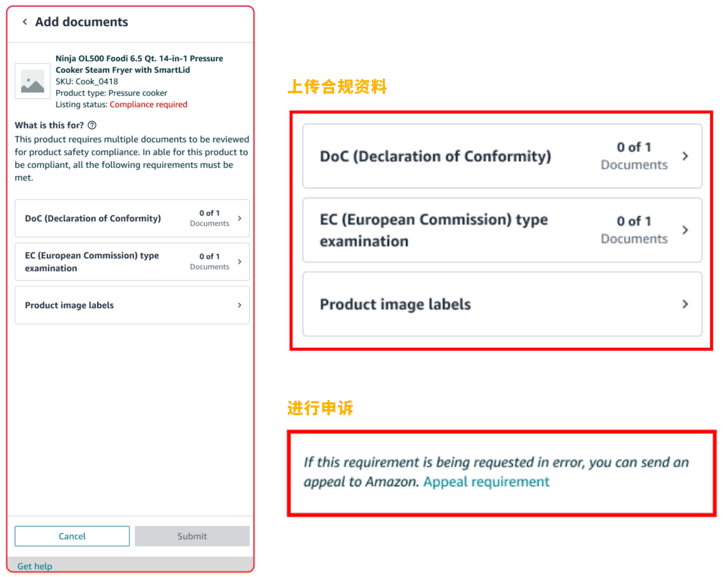Click the Cancel button
Image resolution: width=728 pixels, height=577 pixels.
(x=72, y=536)
